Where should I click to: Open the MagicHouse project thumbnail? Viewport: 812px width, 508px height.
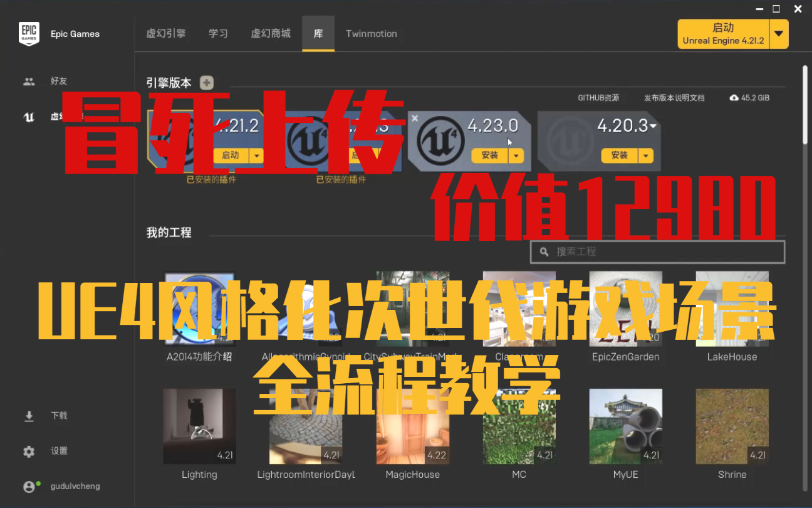pyautogui.click(x=412, y=426)
